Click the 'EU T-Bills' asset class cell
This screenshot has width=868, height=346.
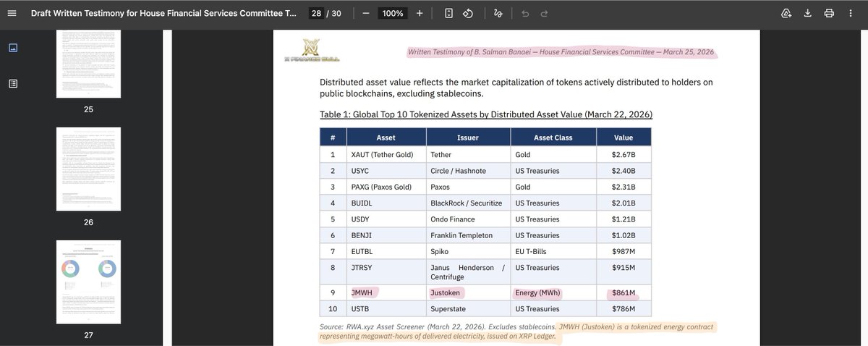coord(553,251)
